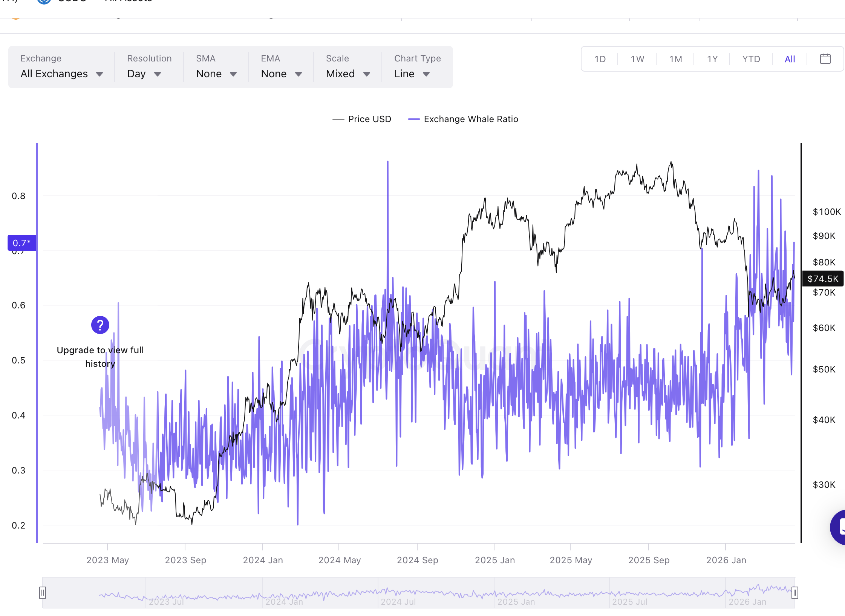Toggle the Price USD legend series
The height and width of the screenshot is (616, 845).
coord(362,119)
